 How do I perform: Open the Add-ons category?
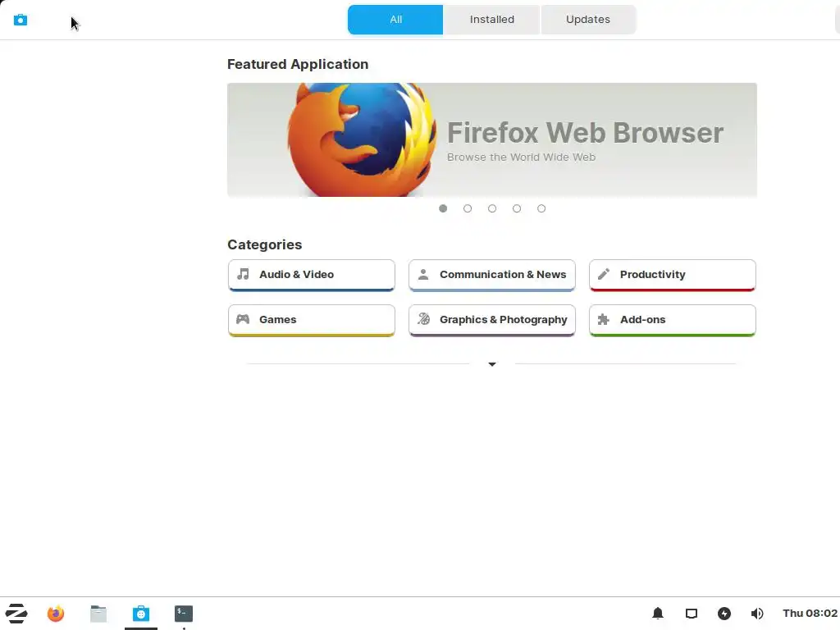pos(673,320)
